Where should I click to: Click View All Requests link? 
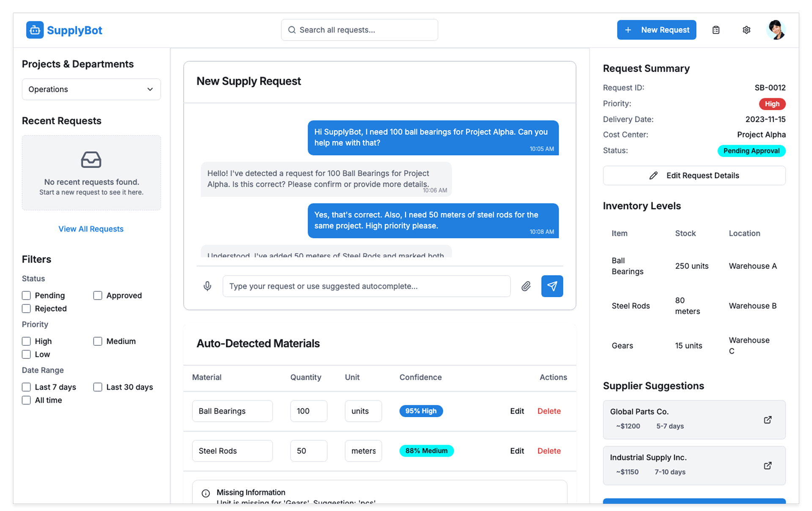coord(91,229)
